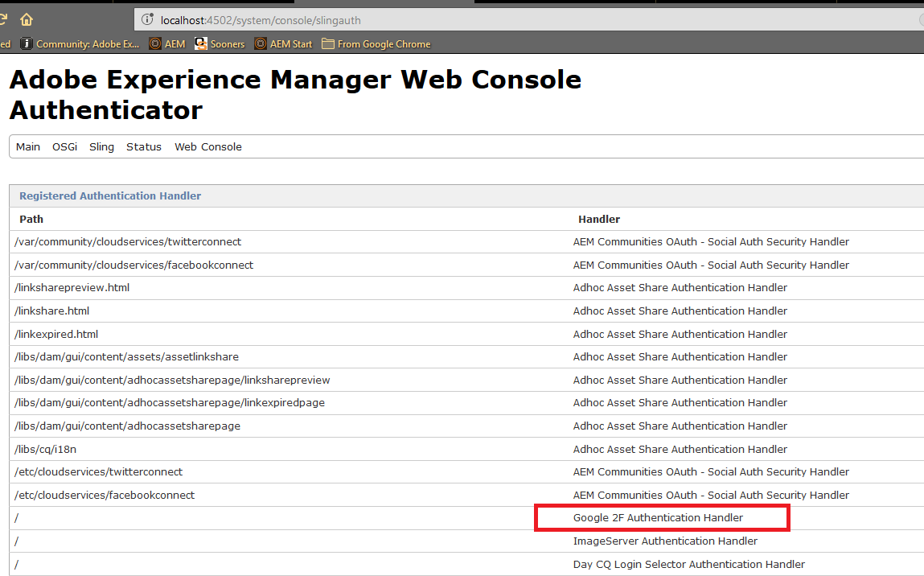Click the Path column header

(x=31, y=219)
